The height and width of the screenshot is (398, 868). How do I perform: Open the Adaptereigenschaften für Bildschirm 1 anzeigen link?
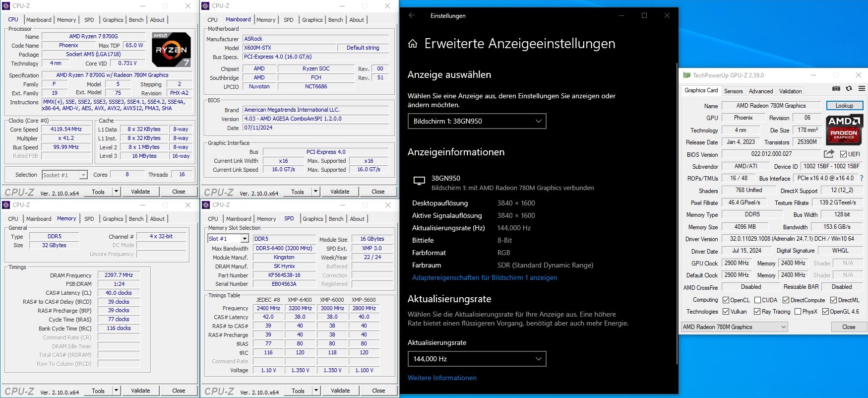tap(485, 278)
